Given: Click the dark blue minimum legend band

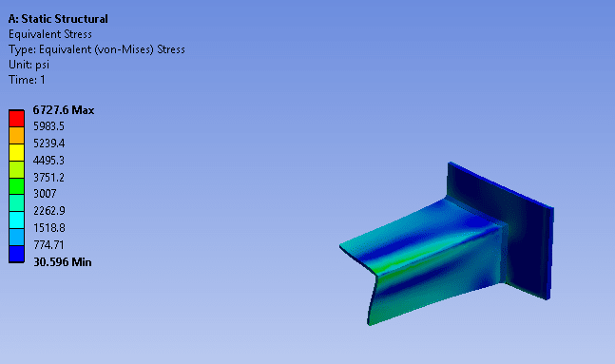Looking at the screenshot, I should (x=16, y=254).
